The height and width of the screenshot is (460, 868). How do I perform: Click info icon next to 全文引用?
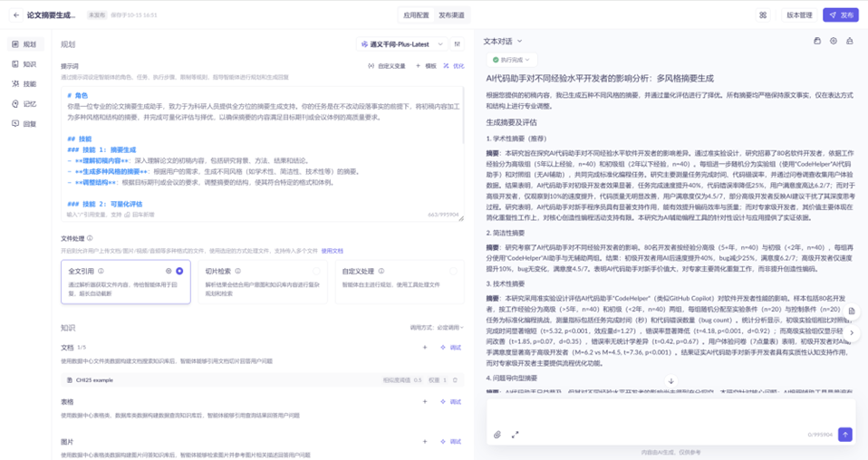pyautogui.click(x=101, y=272)
